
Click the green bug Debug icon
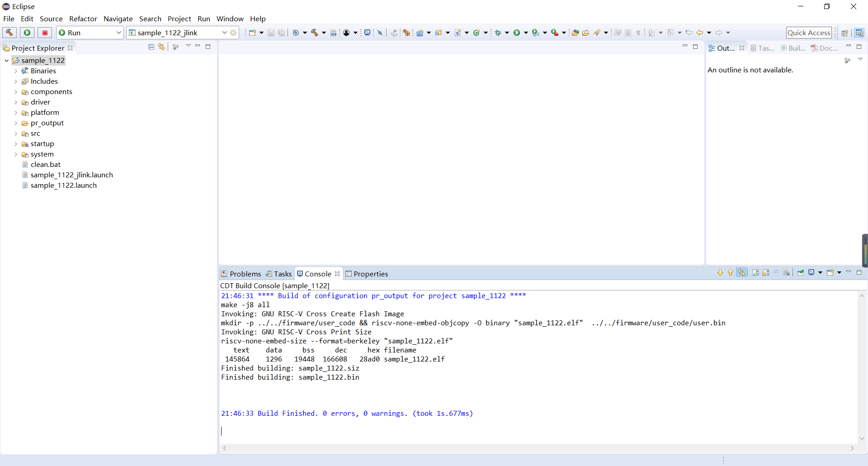click(x=498, y=33)
